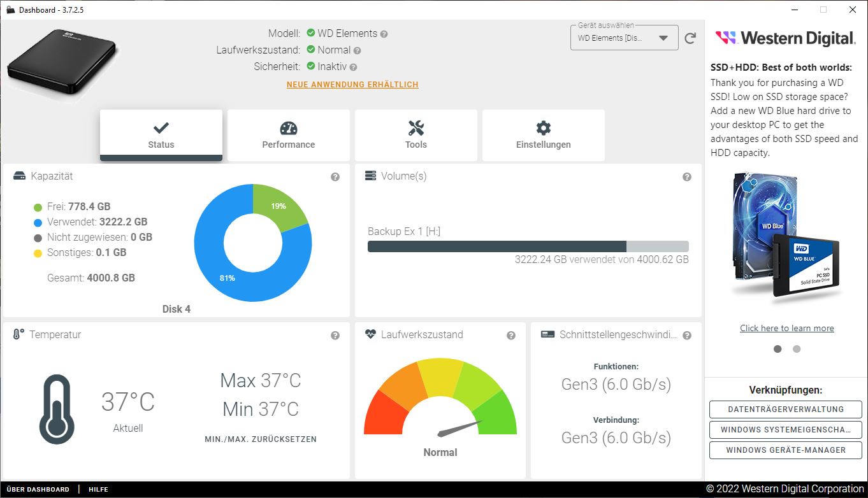Click the health gauge needle dial
This screenshot has width=868, height=498.
[x=440, y=397]
